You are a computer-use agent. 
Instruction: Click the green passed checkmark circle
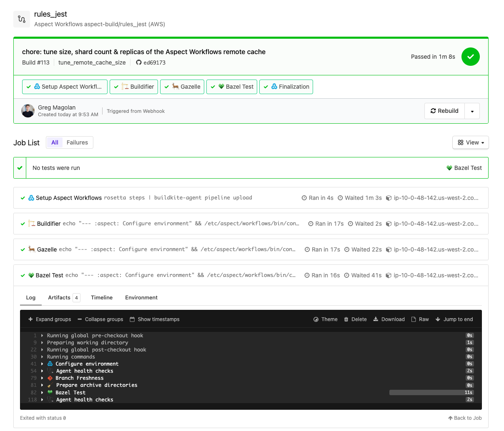pos(470,57)
